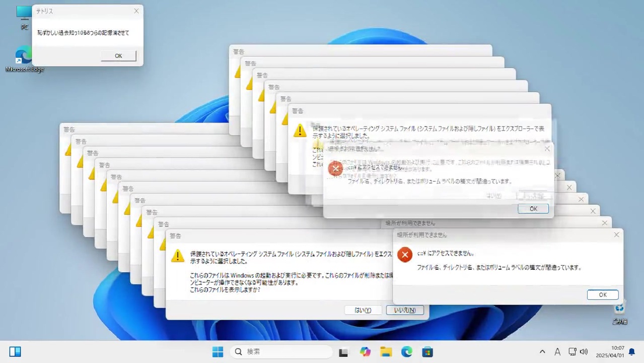Click はい(Y) on the 警告 dialog

[x=362, y=310]
